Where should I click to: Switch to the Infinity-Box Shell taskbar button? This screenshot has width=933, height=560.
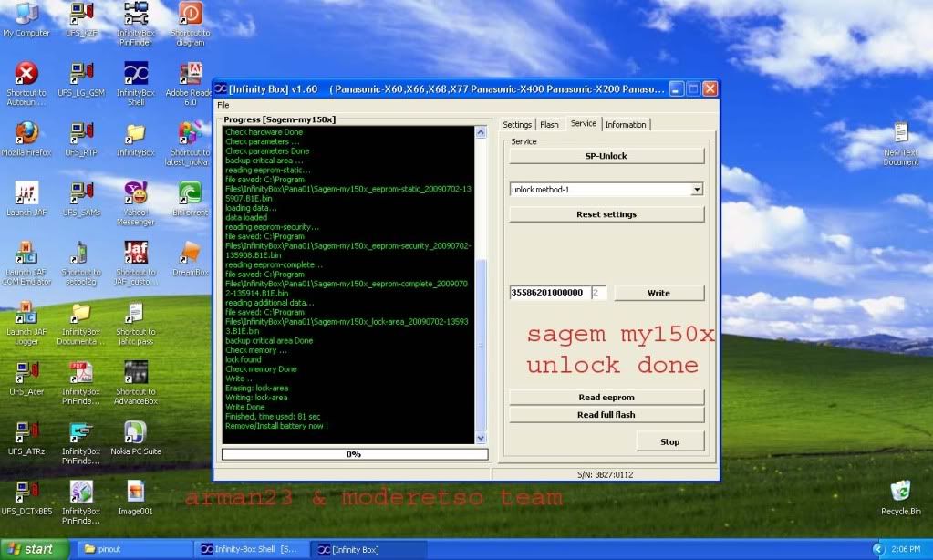point(253,549)
